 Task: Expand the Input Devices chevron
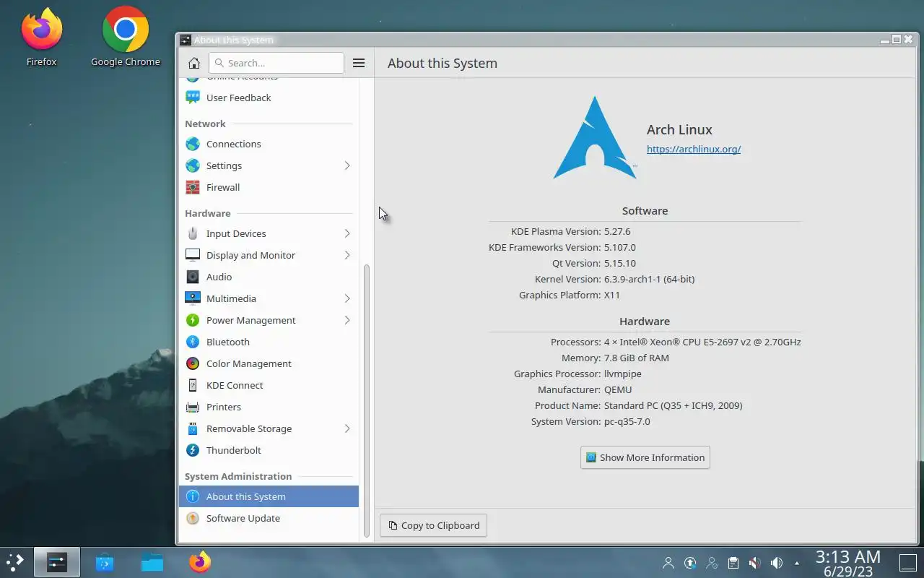(x=347, y=233)
